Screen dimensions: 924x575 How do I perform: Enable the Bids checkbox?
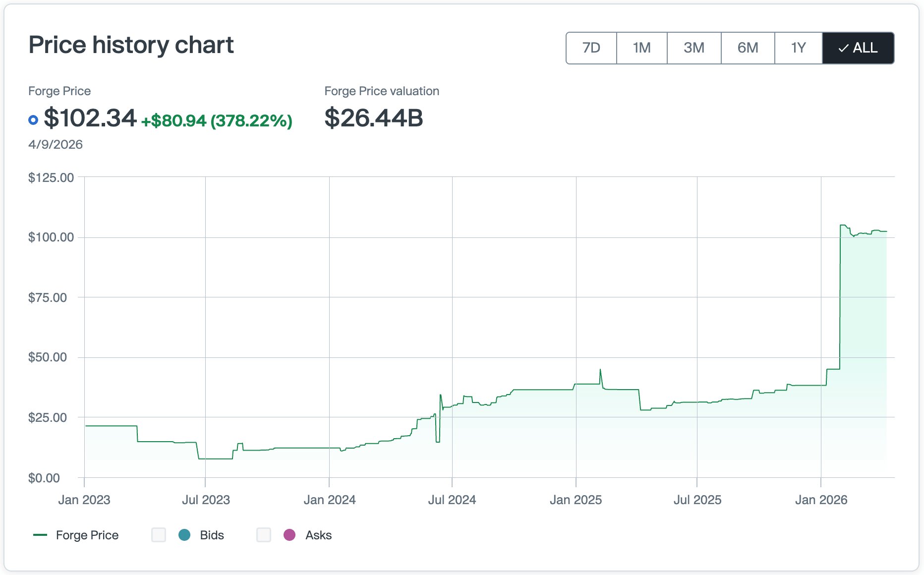click(x=159, y=535)
